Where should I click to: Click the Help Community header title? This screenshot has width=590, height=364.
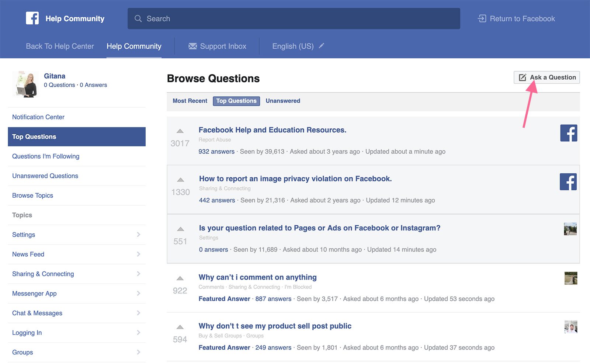(75, 18)
